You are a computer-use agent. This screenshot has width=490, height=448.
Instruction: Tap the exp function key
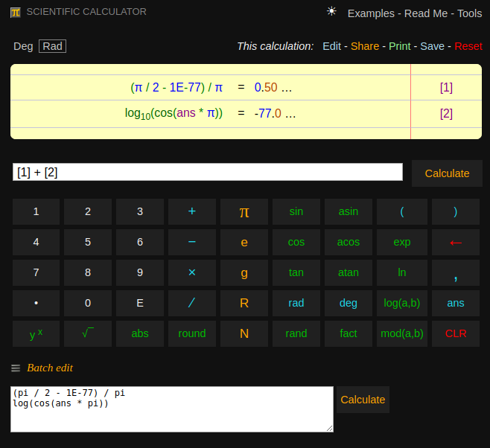click(402, 243)
